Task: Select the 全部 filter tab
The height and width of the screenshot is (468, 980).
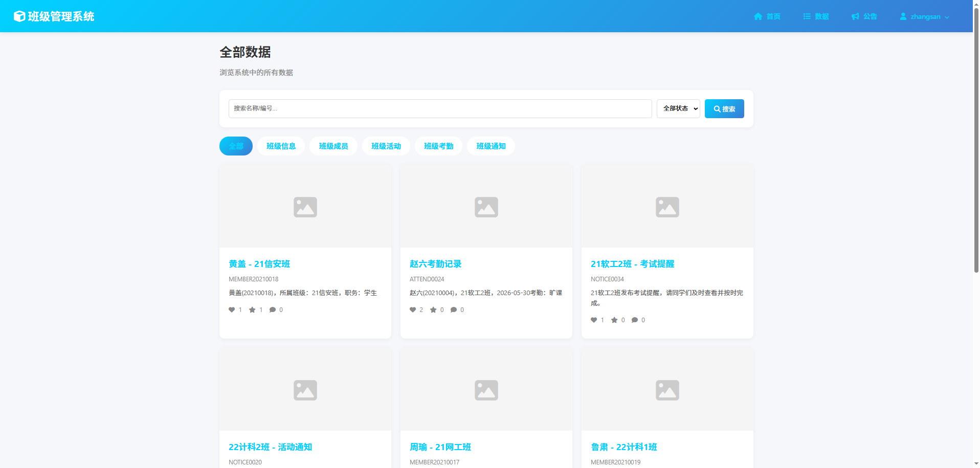Action: pyautogui.click(x=236, y=146)
